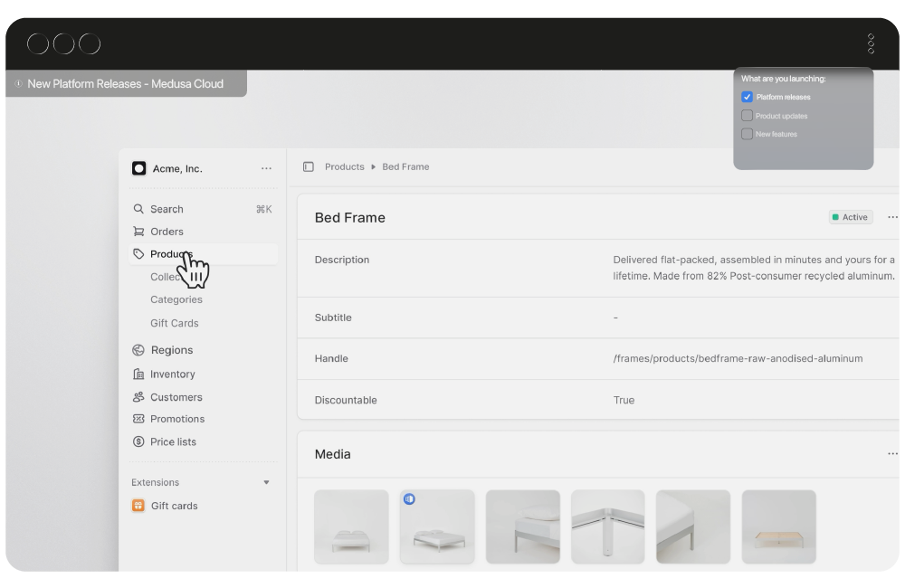
Task: Click the Promotions ticket icon
Action: tap(138, 419)
